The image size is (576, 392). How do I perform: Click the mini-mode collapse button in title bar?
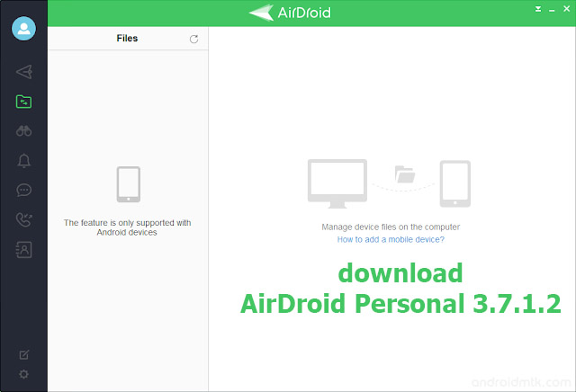pyautogui.click(x=538, y=9)
